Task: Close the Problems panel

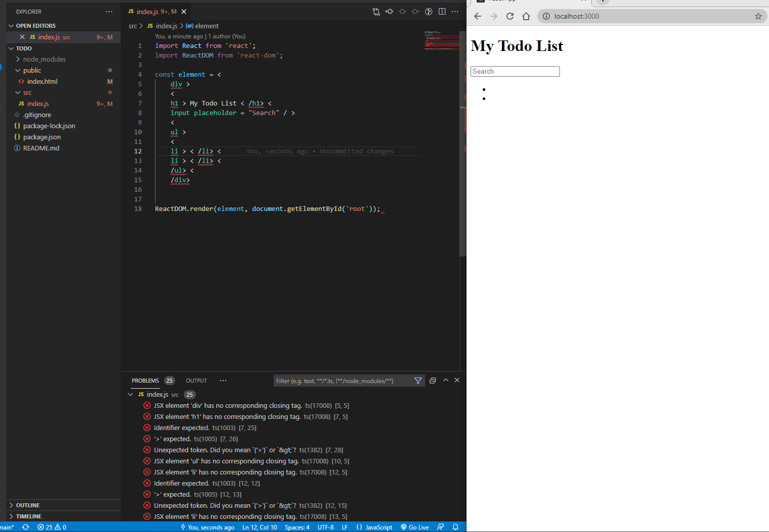Action: (x=457, y=381)
